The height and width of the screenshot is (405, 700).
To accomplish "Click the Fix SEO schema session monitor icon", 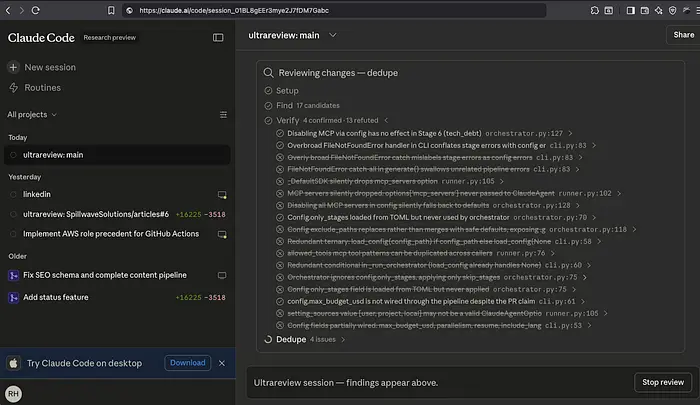I will (x=222, y=275).
